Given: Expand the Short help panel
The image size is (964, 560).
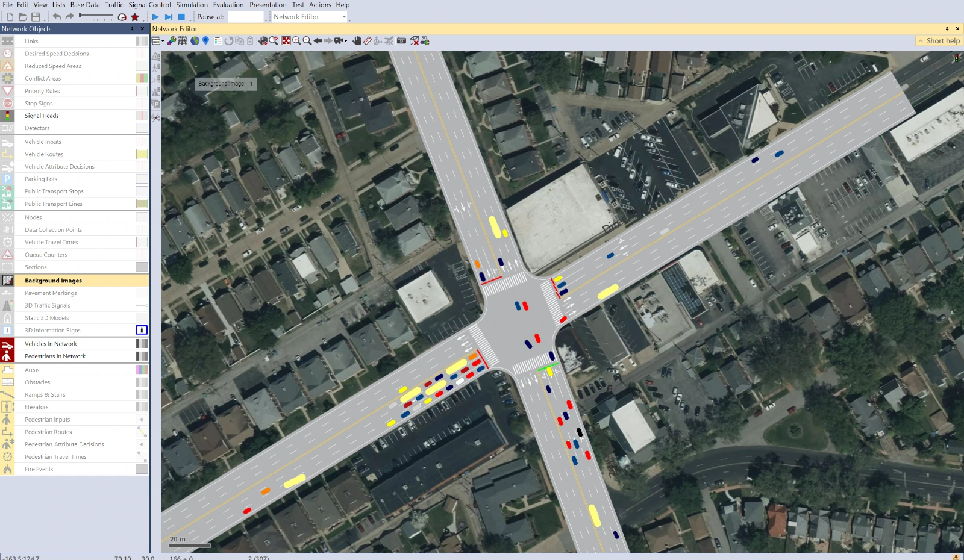Looking at the screenshot, I should (939, 41).
